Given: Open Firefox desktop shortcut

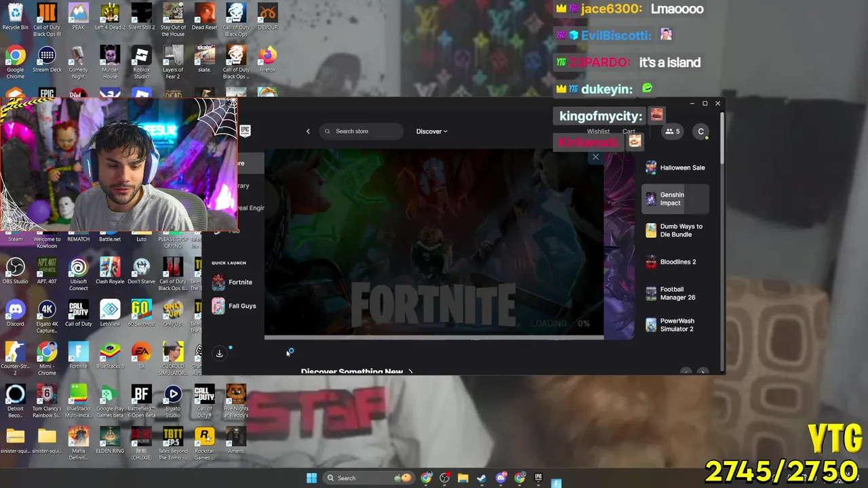Looking at the screenshot, I should point(268,59).
